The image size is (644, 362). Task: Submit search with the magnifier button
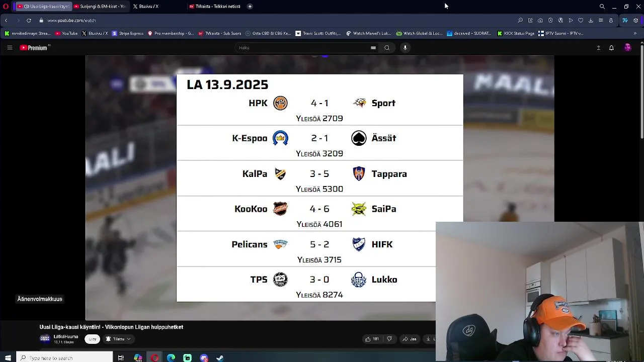tap(387, 48)
